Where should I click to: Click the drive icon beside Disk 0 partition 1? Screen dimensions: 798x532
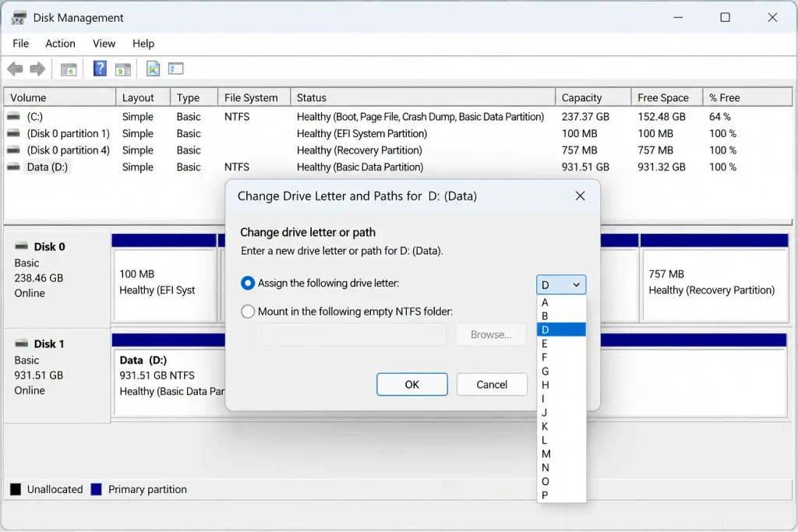coord(14,133)
